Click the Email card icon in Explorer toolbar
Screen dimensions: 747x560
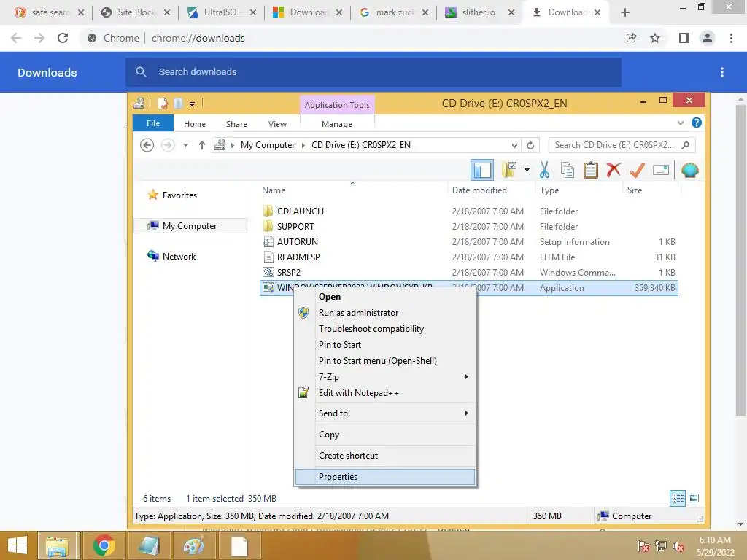coord(661,170)
